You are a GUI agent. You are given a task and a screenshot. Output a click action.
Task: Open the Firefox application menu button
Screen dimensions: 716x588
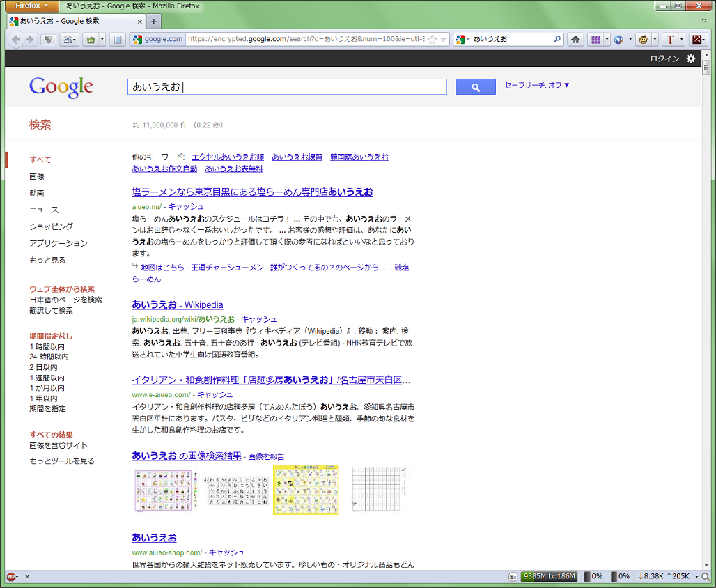tap(32, 6)
